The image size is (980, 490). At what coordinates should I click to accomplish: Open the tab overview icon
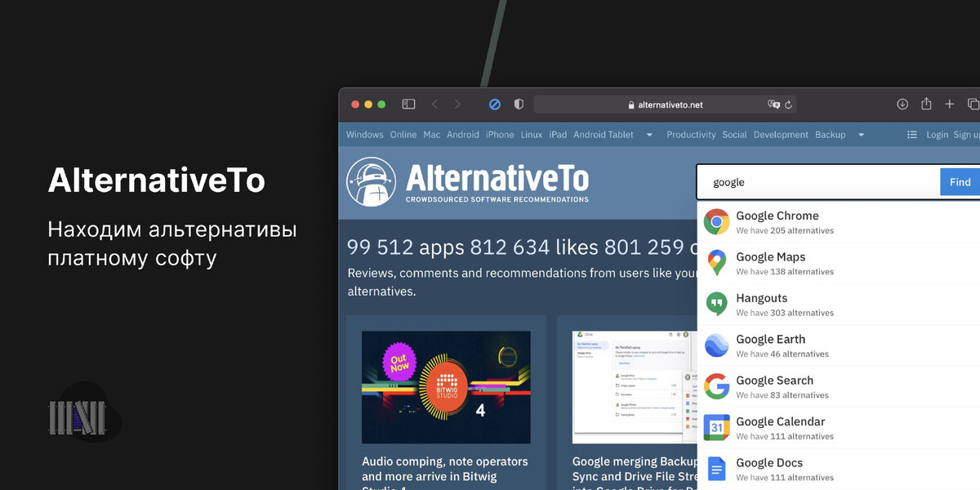click(973, 104)
